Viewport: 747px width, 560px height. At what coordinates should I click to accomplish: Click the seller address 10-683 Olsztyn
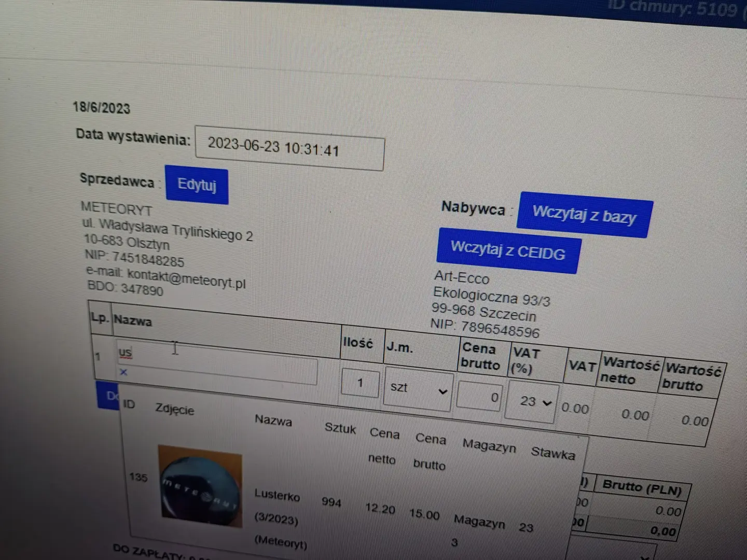point(127,242)
